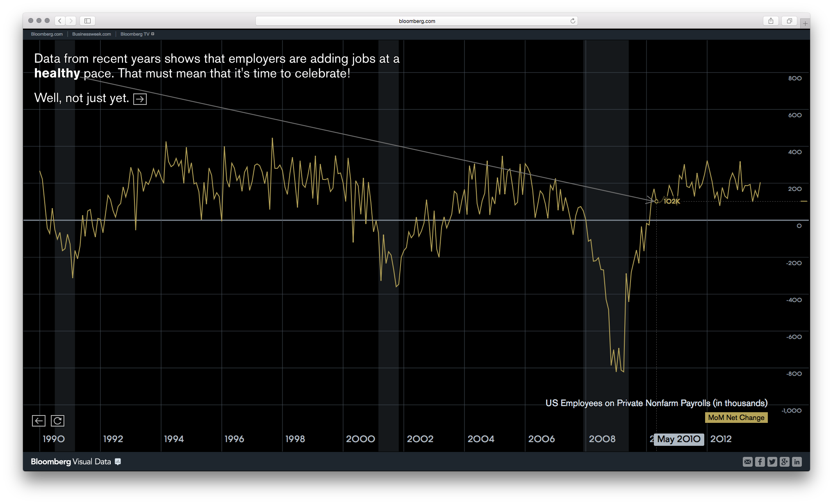Share to Facebook

pyautogui.click(x=760, y=462)
